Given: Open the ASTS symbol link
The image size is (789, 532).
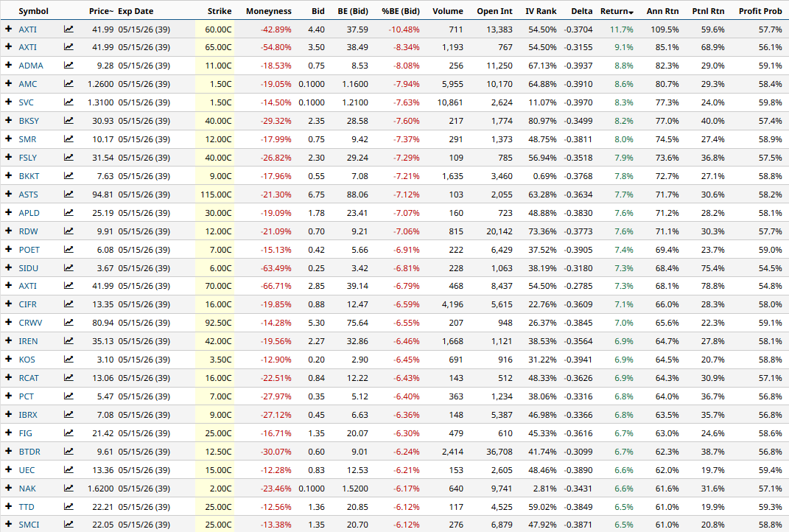Looking at the screenshot, I should point(28,195).
